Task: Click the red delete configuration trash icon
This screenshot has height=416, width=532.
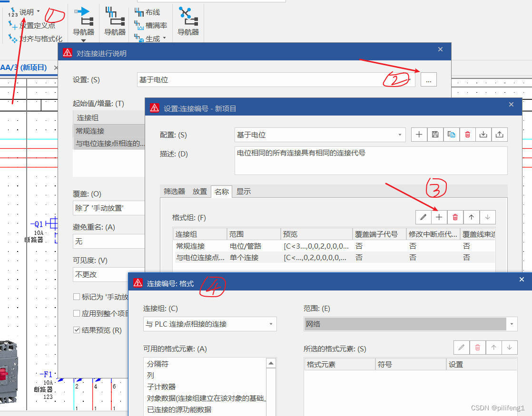Action: click(467, 135)
